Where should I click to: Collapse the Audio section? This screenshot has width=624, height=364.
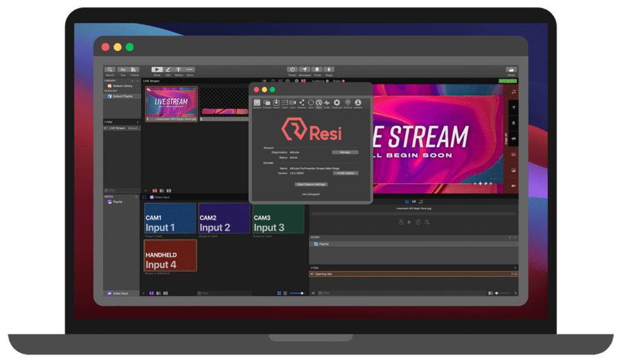point(515,237)
